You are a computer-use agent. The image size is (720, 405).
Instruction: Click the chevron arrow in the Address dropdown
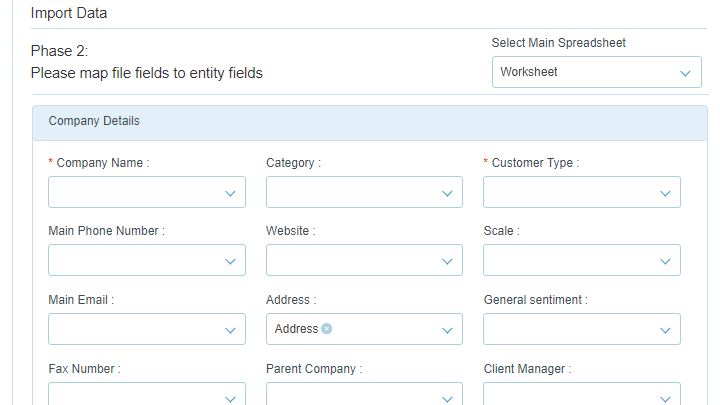coord(447,331)
